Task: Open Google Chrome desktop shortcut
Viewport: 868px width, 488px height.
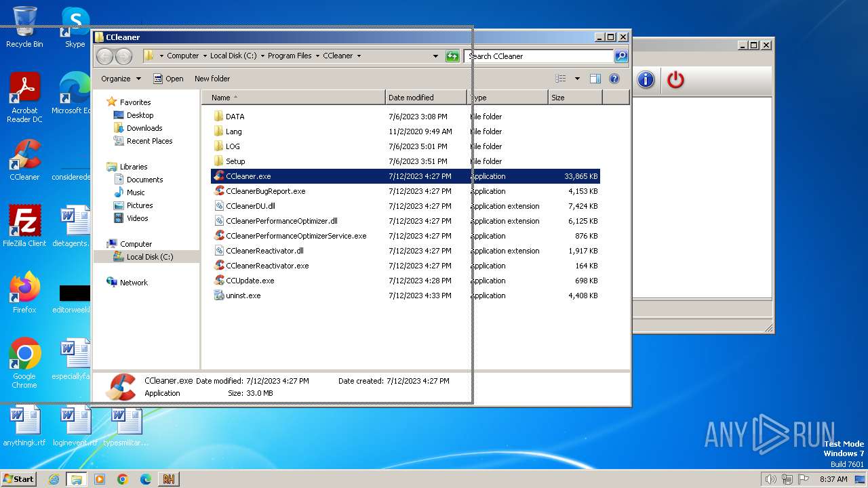Action: click(x=24, y=363)
